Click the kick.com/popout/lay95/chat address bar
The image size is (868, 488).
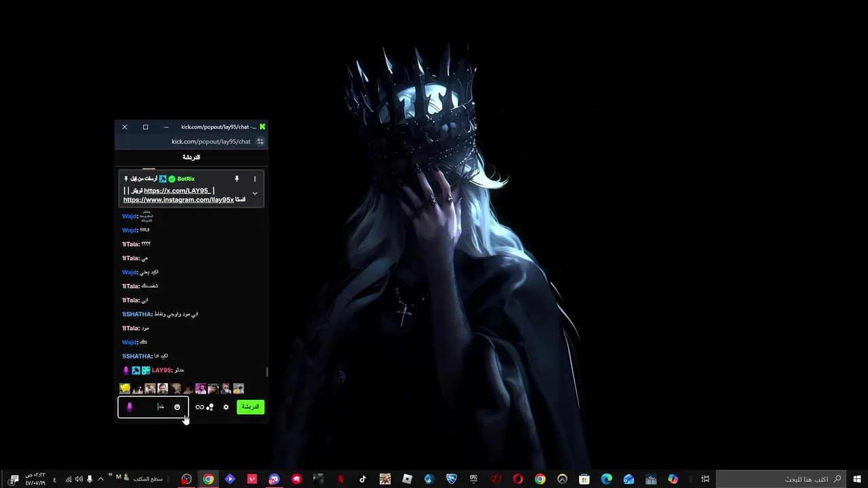pos(211,142)
